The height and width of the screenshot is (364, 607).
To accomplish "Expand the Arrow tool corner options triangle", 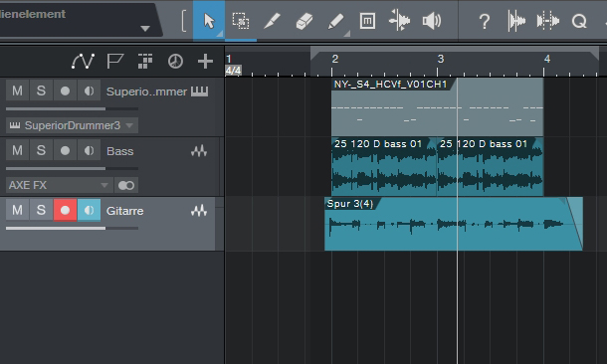I will tap(220, 34).
